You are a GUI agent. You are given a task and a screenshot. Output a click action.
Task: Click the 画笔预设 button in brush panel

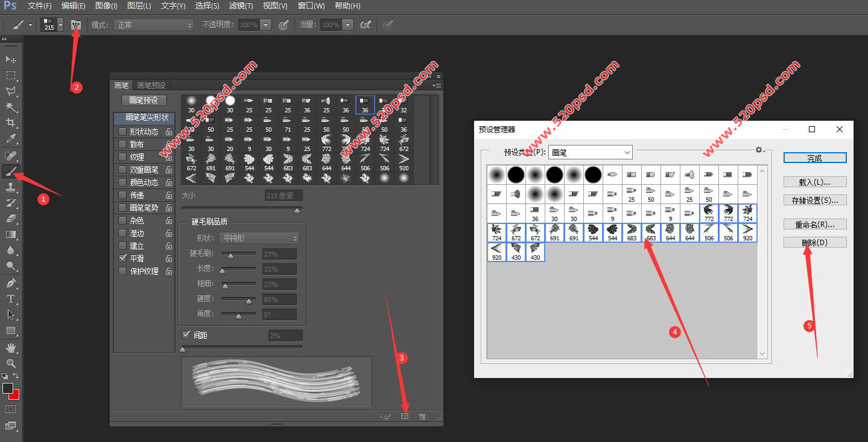tap(144, 100)
